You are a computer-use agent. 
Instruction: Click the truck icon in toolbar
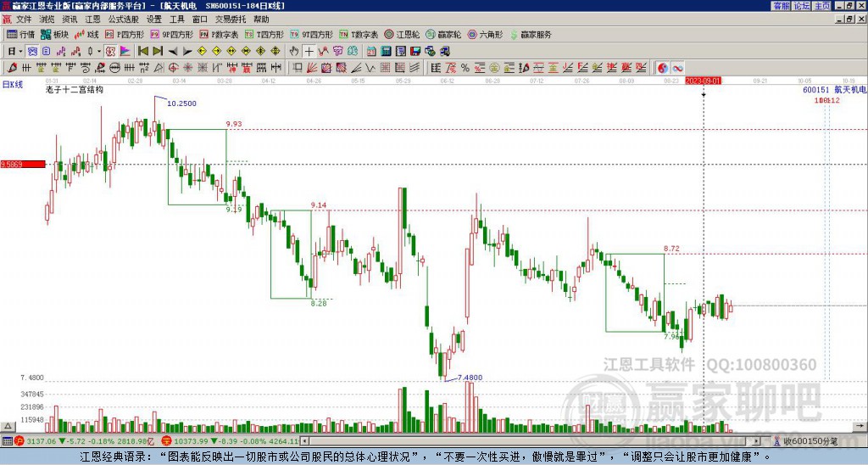(444, 51)
